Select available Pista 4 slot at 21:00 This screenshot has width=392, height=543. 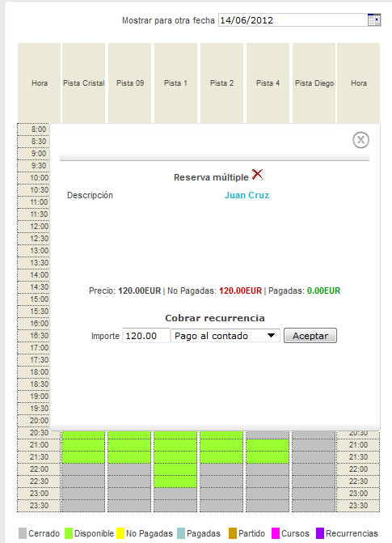point(268,445)
